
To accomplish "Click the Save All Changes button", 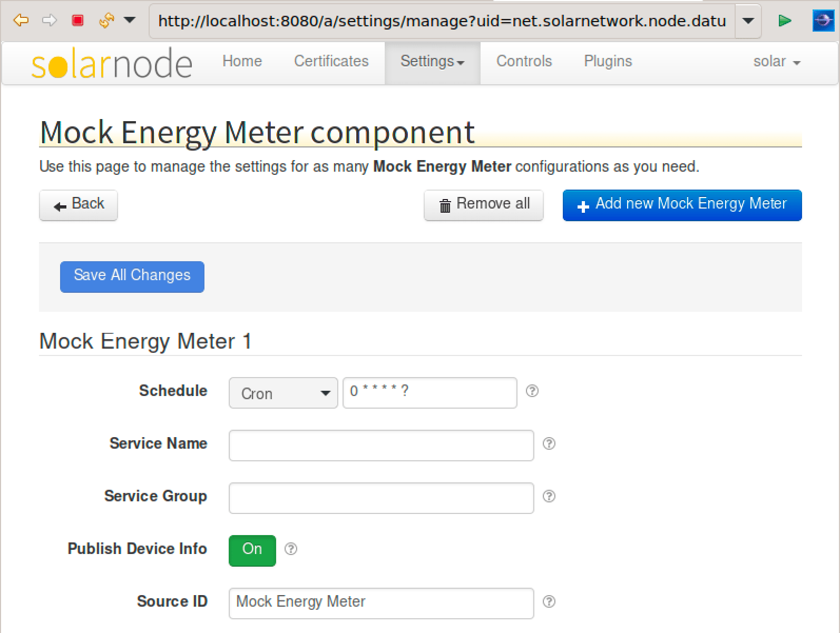I will [x=132, y=276].
